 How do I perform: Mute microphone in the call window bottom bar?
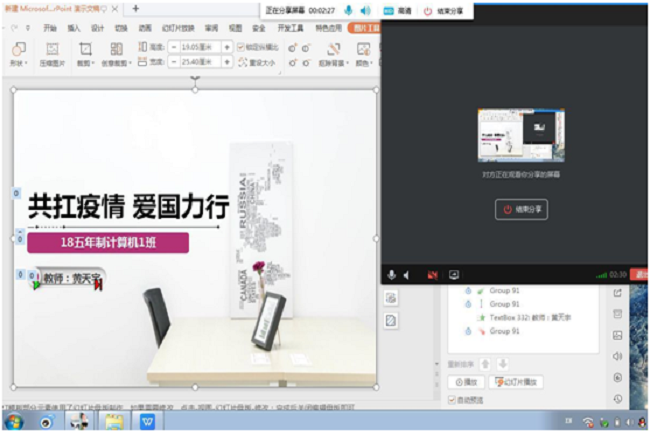coord(392,275)
